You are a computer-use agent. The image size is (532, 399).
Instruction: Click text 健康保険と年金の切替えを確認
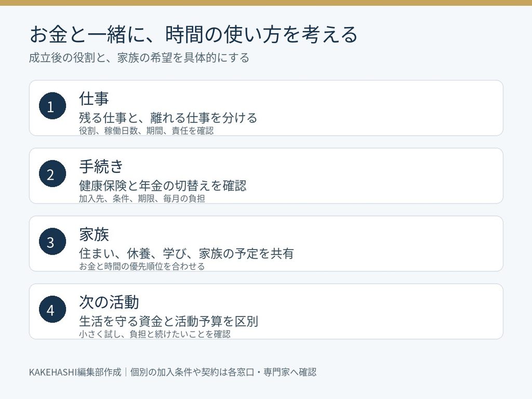click(163, 185)
